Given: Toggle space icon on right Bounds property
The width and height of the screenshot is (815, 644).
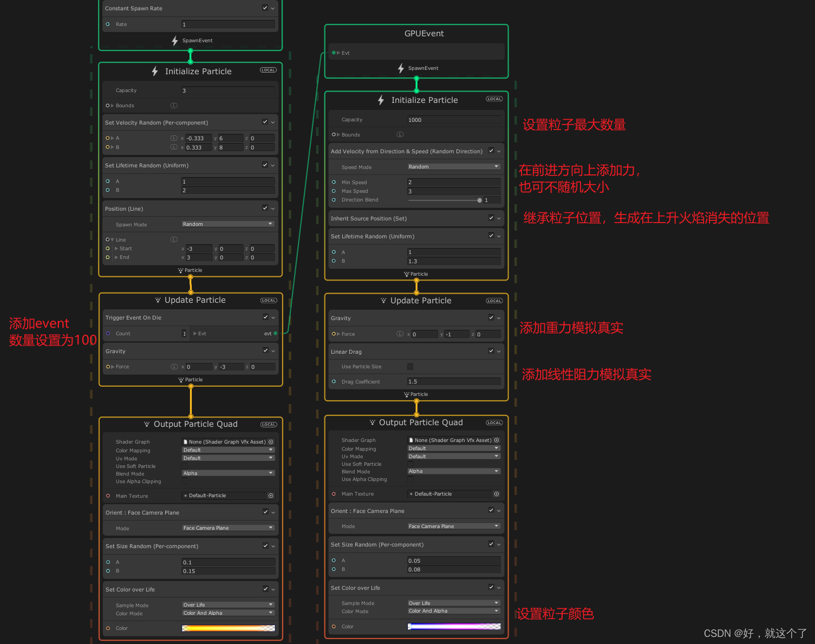Looking at the screenshot, I should pos(400,134).
